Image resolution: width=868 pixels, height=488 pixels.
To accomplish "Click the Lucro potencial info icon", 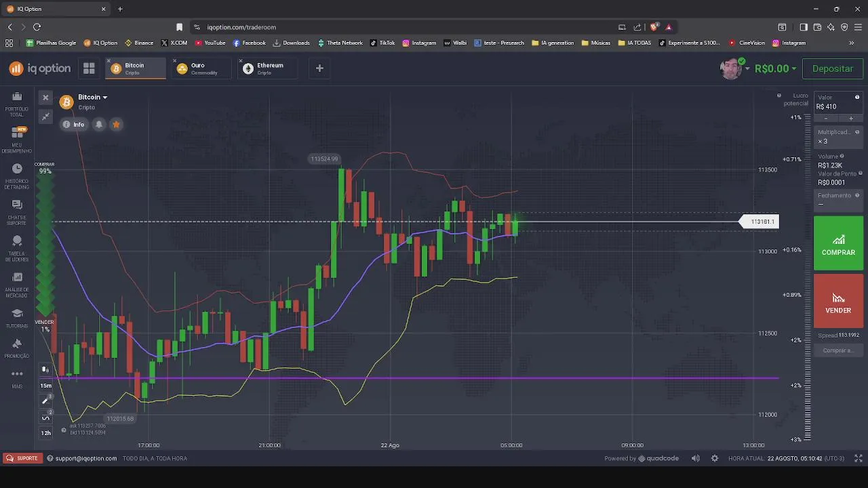I will click(x=779, y=96).
